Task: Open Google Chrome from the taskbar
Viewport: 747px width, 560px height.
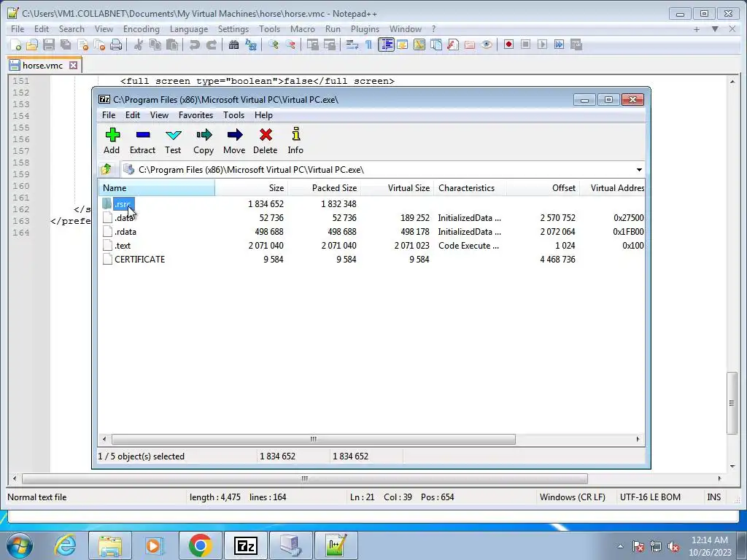Action: tap(200, 545)
